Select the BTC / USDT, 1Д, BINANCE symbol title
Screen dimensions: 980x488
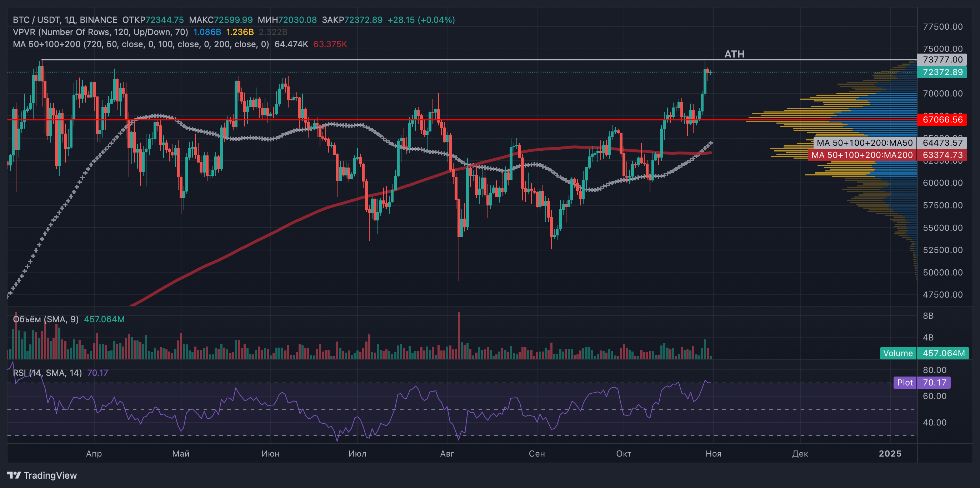pyautogui.click(x=65, y=20)
